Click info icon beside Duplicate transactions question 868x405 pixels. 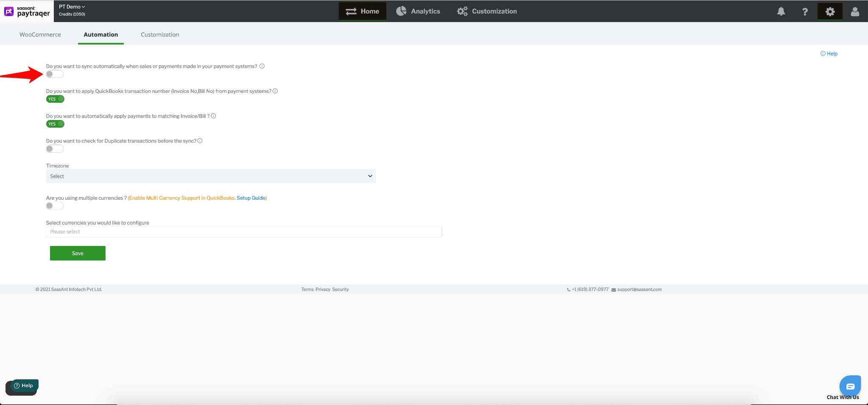pyautogui.click(x=200, y=141)
